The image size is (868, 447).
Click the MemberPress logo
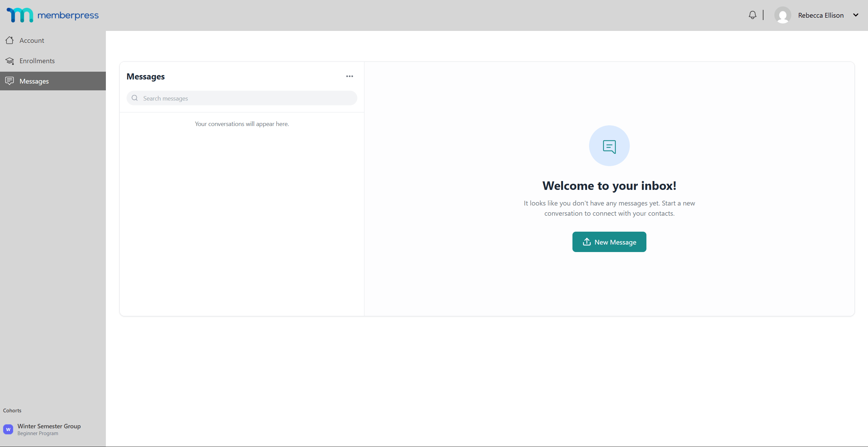point(53,15)
